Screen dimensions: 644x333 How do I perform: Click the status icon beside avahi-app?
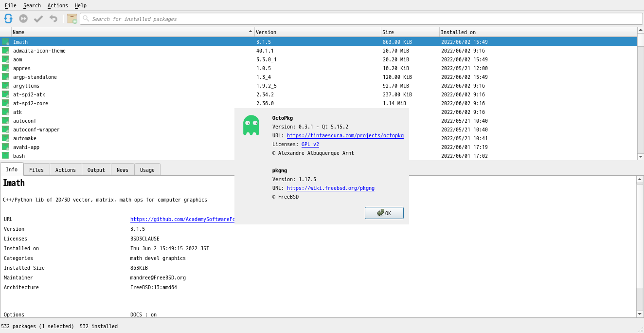tap(5, 147)
